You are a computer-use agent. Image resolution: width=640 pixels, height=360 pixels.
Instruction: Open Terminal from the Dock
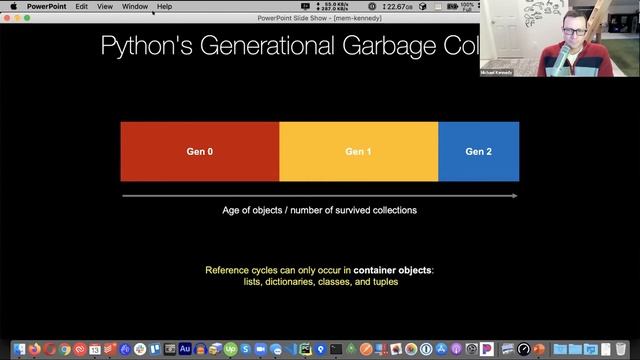click(336, 349)
